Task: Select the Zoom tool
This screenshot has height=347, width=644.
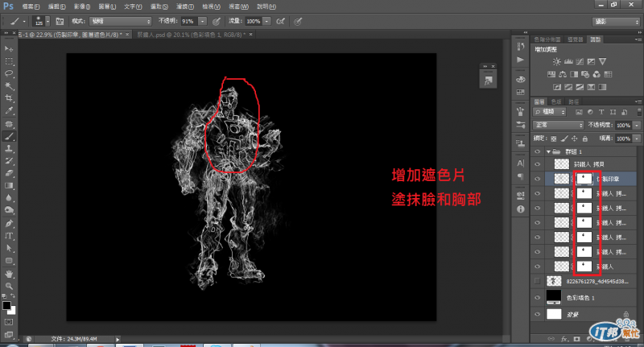Action: click(9, 287)
